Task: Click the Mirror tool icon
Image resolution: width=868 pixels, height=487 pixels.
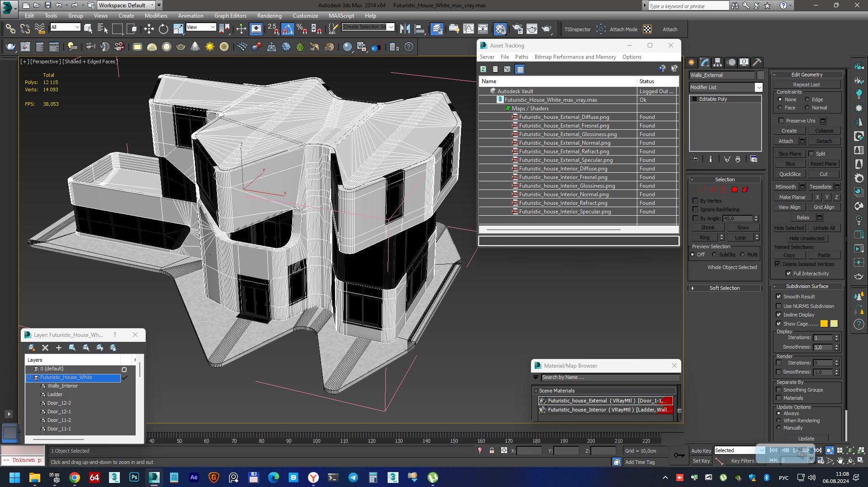Action: (405, 29)
